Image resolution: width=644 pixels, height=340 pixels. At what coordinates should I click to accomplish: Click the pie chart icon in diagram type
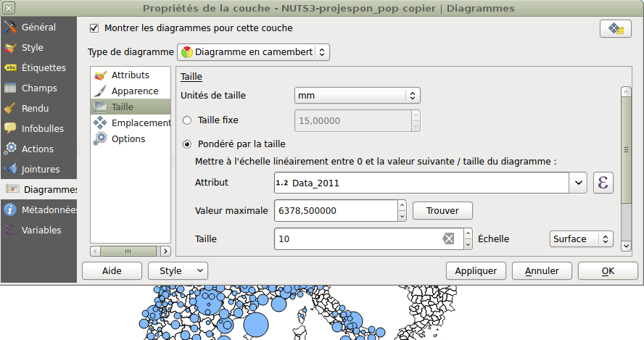click(187, 52)
